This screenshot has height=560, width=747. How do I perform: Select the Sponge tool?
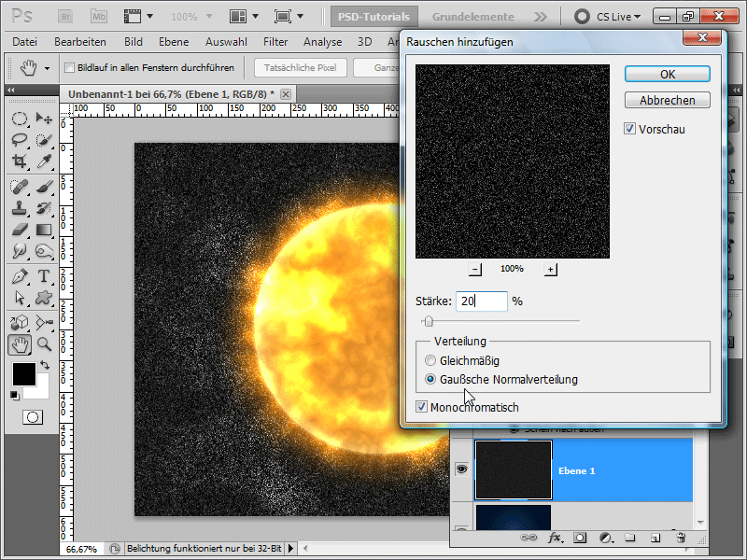coord(44,251)
